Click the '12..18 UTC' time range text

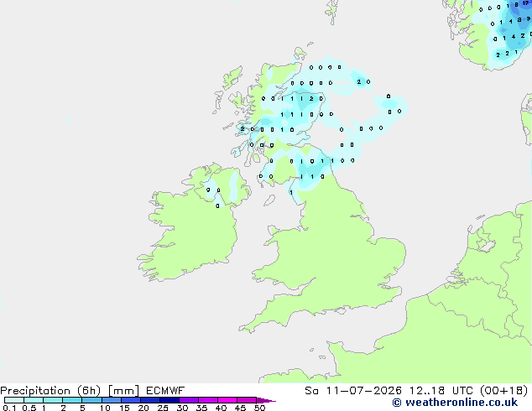tap(443, 391)
